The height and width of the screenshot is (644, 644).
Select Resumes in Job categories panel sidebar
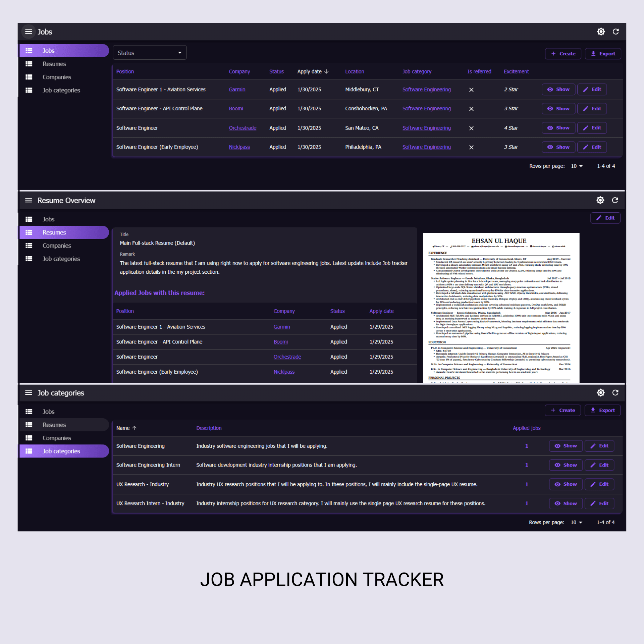(x=64, y=425)
